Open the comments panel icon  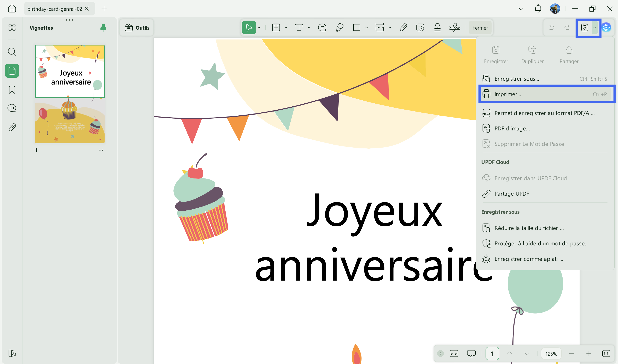pyautogui.click(x=12, y=108)
